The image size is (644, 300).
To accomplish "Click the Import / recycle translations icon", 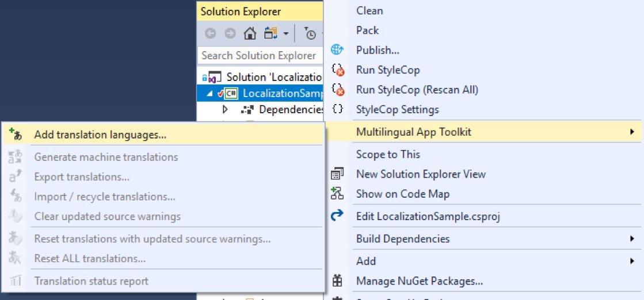I will point(15,197).
